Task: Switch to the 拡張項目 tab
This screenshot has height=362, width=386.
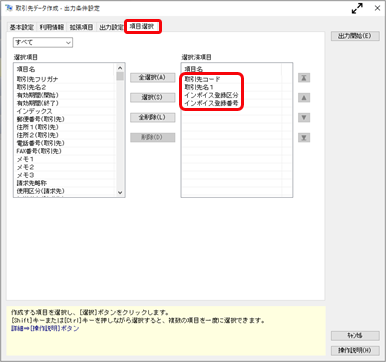Action: (81, 27)
